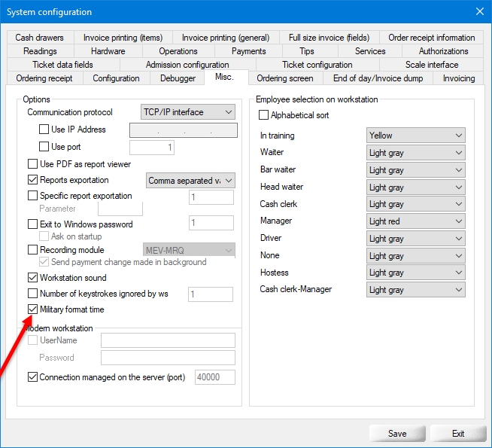Screen dimensions: 492x448
Task: Disable Workstation sound option
Action: click(32, 278)
